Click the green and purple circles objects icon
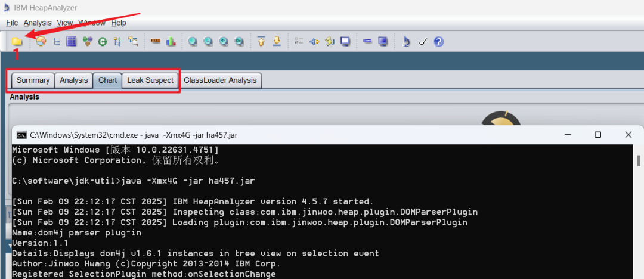644x279 pixels. [x=87, y=41]
